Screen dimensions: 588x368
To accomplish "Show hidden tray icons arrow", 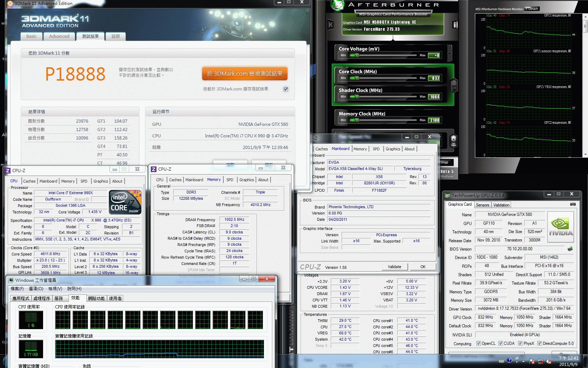I will pyautogui.click(x=524, y=361).
